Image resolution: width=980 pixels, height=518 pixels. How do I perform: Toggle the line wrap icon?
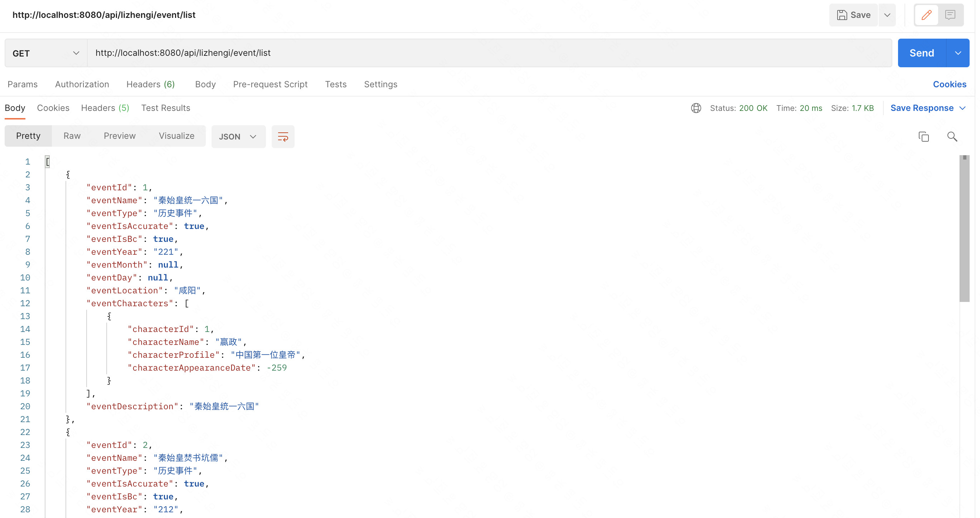[x=283, y=137]
